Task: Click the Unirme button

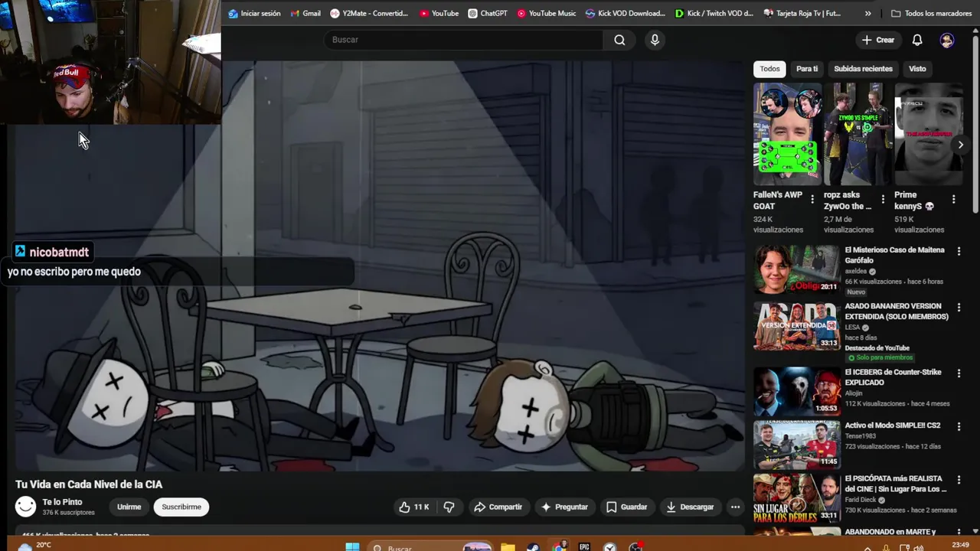Action: coord(129,507)
